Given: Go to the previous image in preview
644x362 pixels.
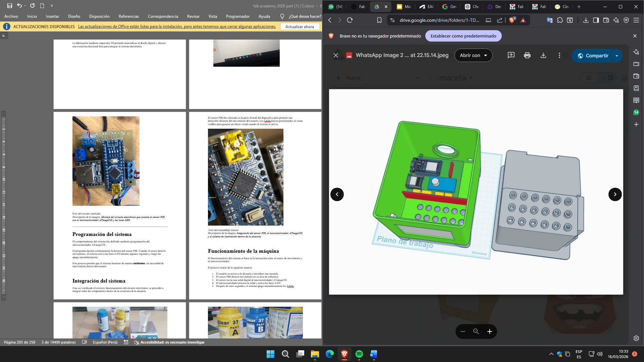Looking at the screenshot, I should [x=337, y=194].
